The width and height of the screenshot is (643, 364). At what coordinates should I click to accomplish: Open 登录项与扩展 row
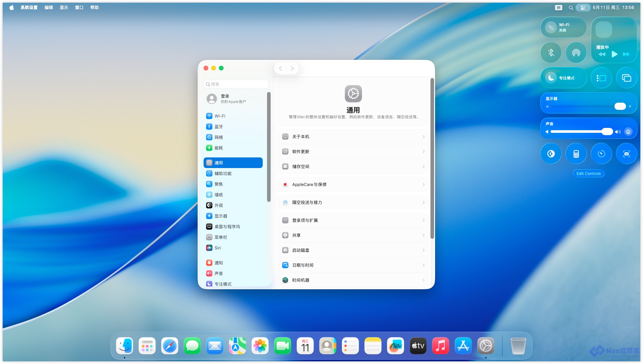pos(353,221)
